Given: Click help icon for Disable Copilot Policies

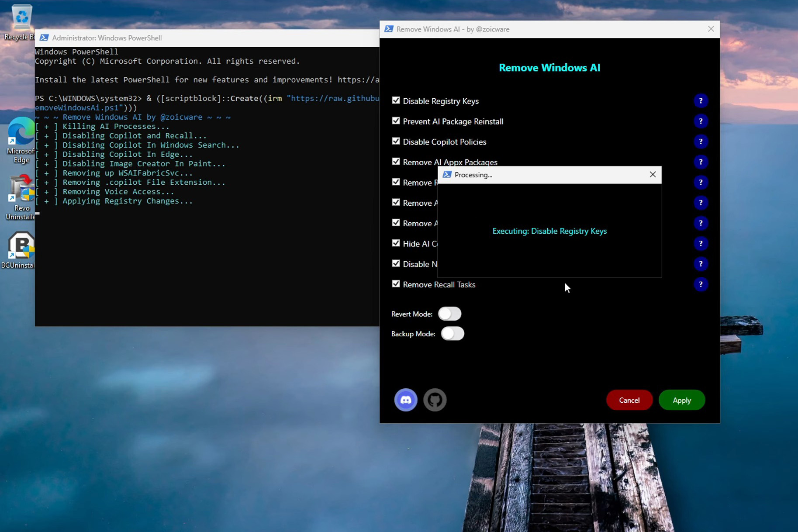Looking at the screenshot, I should click(700, 142).
